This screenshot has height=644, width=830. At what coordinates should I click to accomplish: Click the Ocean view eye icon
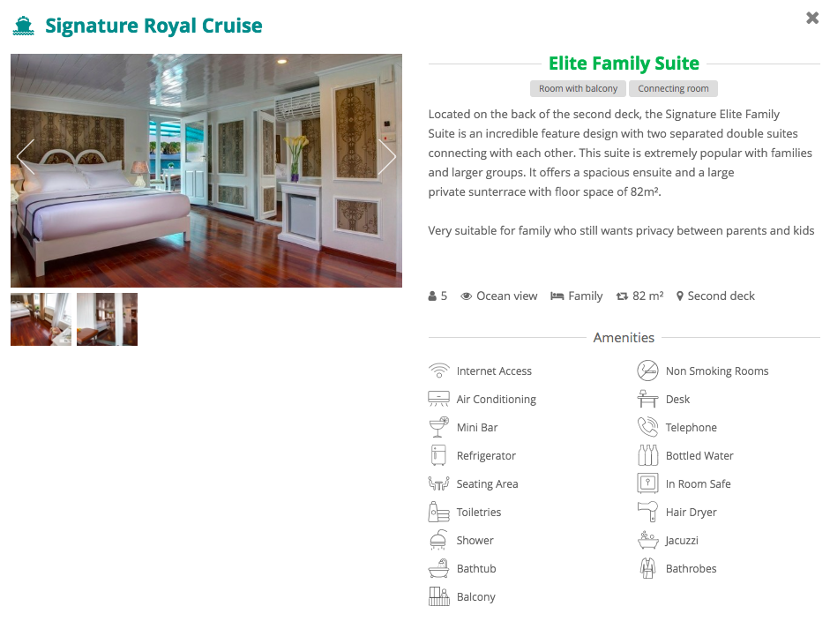467,296
